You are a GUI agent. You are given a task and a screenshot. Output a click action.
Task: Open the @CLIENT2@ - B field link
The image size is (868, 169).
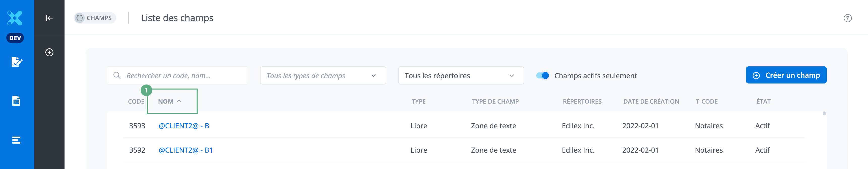click(184, 126)
